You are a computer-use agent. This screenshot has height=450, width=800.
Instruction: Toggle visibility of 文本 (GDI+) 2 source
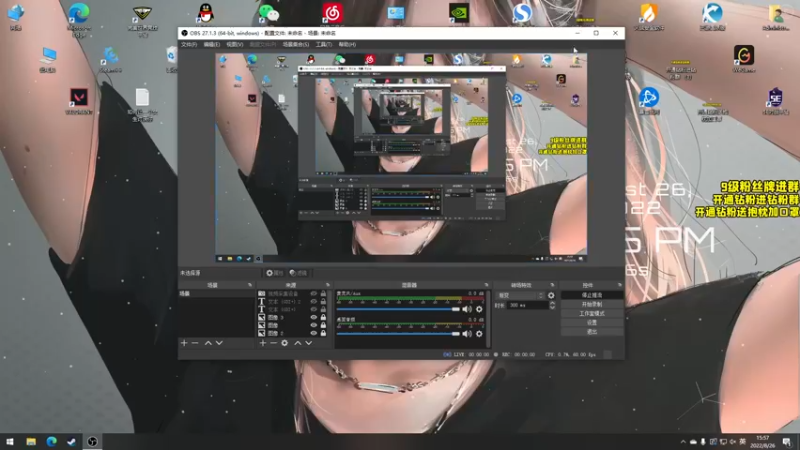tap(314, 302)
